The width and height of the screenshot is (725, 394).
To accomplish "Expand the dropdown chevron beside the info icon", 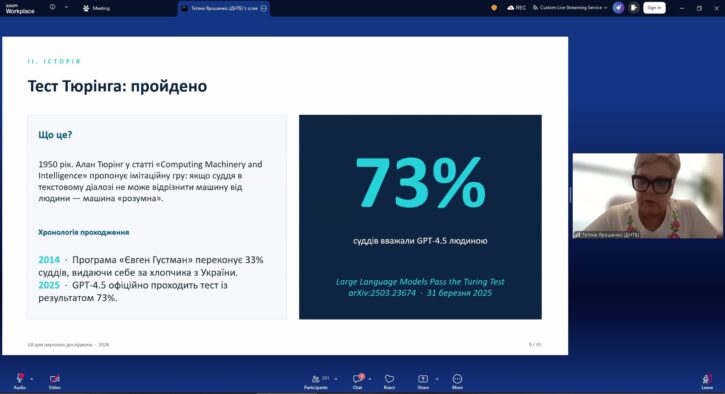I will tap(66, 7).
